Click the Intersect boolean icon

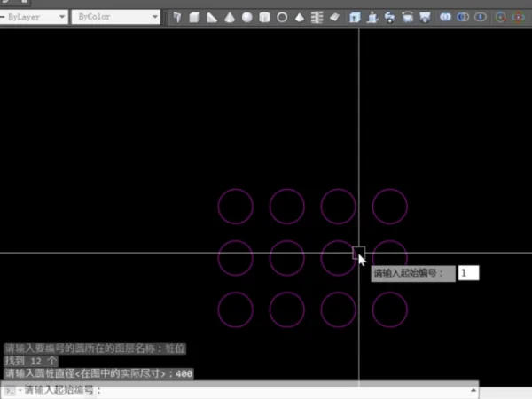(481, 17)
